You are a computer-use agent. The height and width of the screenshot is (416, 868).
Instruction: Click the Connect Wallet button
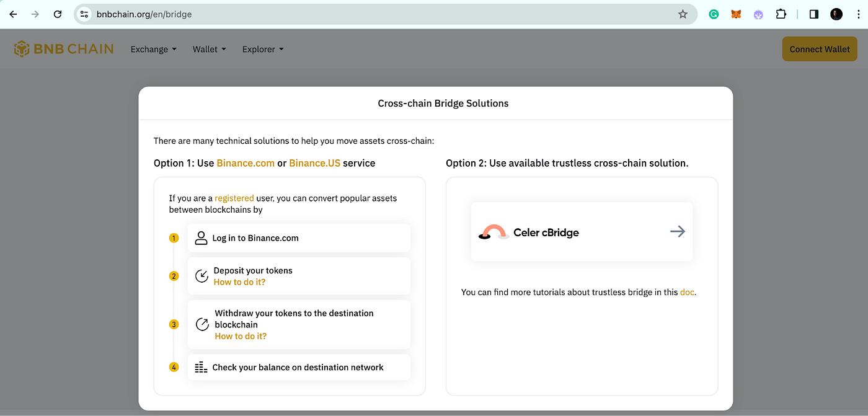pos(820,49)
